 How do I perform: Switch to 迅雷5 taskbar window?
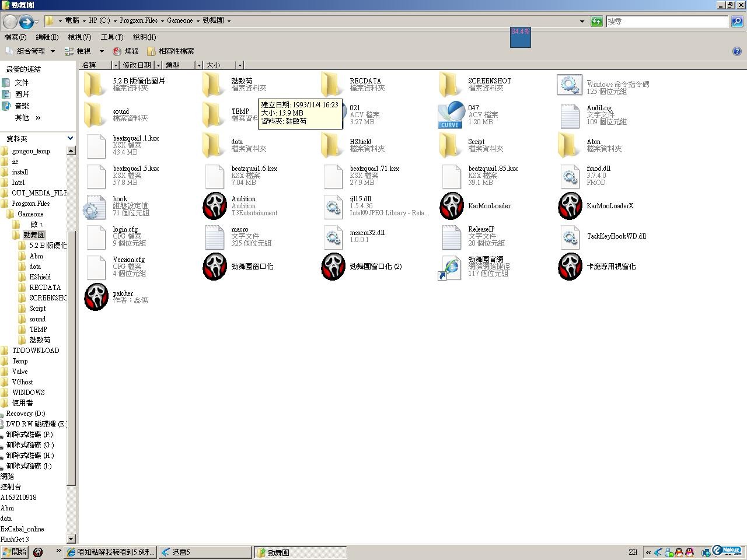pos(205,552)
